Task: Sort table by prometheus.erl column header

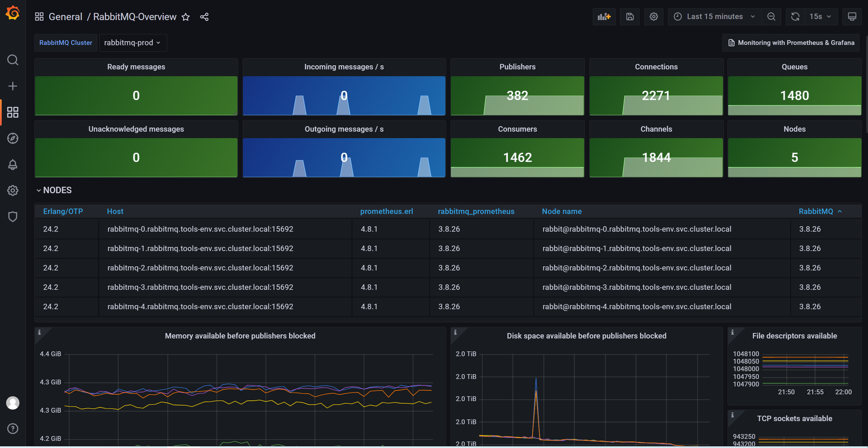Action: click(x=387, y=211)
